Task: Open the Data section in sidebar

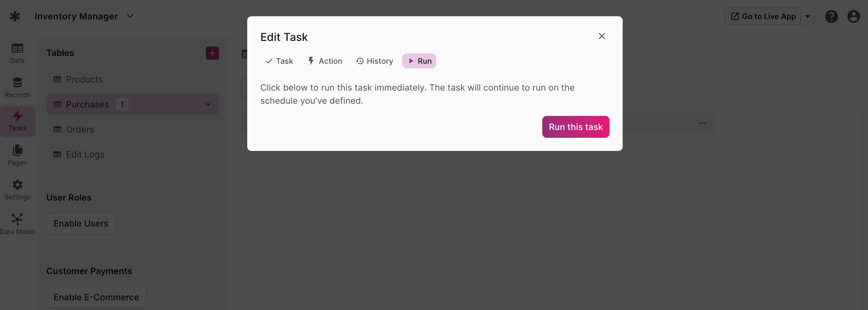Action: [17, 53]
